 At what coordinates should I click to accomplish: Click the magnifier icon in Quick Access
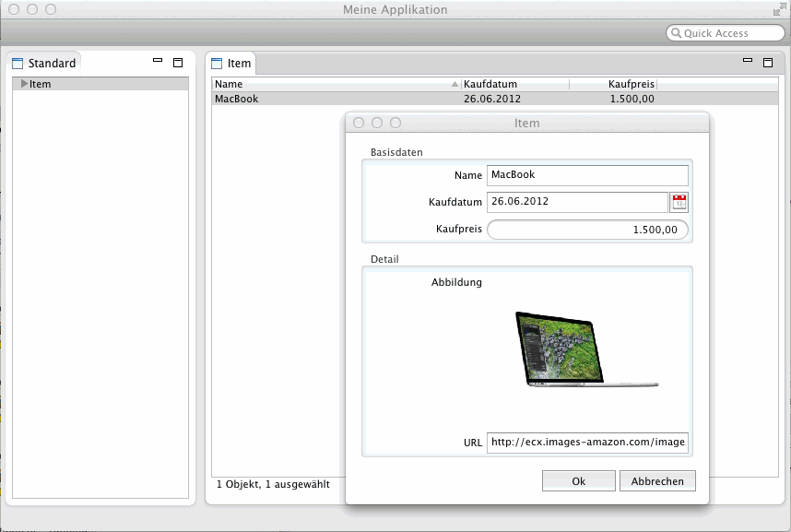point(676,33)
